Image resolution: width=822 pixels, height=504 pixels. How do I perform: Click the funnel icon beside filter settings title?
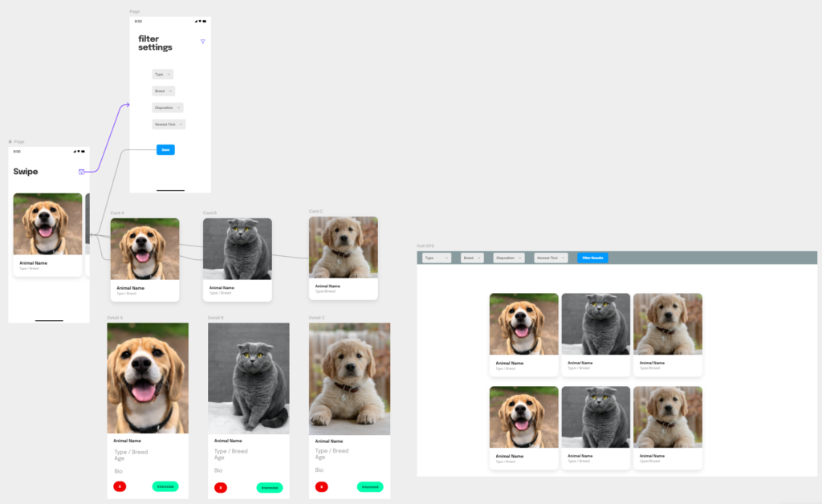click(202, 42)
